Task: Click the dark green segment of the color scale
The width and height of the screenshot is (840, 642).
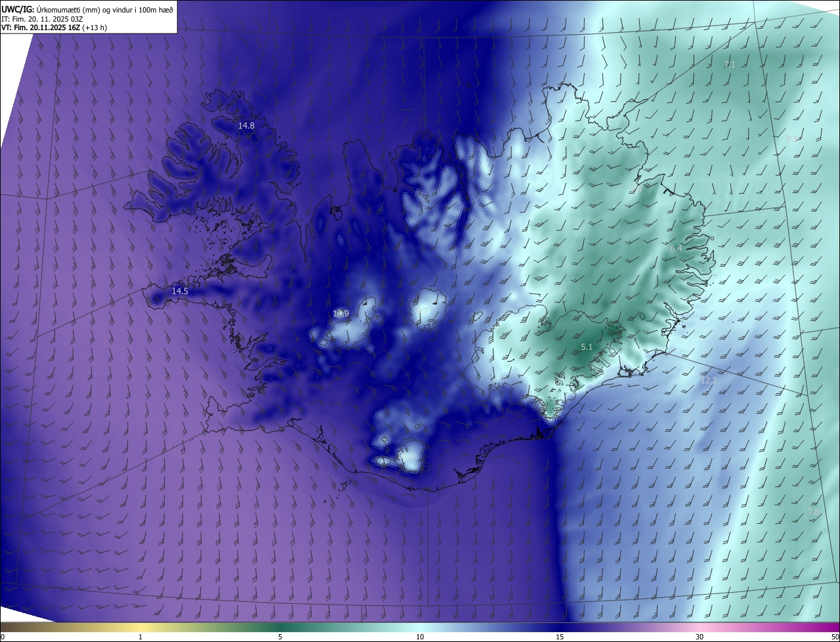Action: (280, 627)
